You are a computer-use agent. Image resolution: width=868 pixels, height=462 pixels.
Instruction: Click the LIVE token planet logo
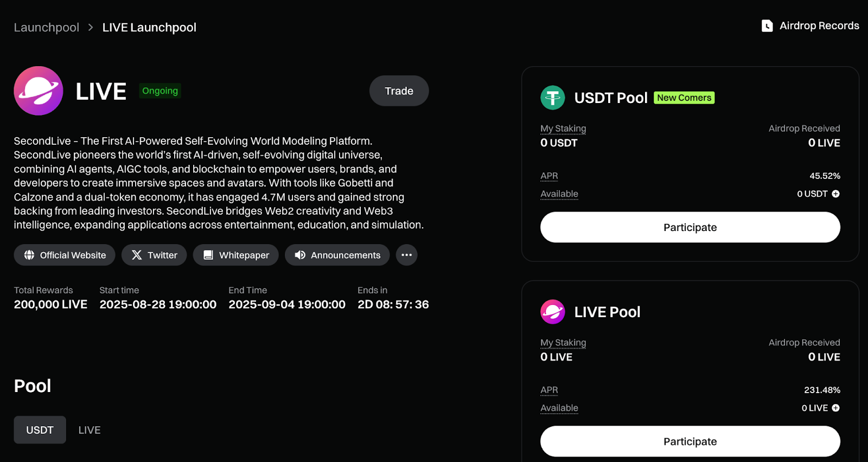click(x=39, y=91)
